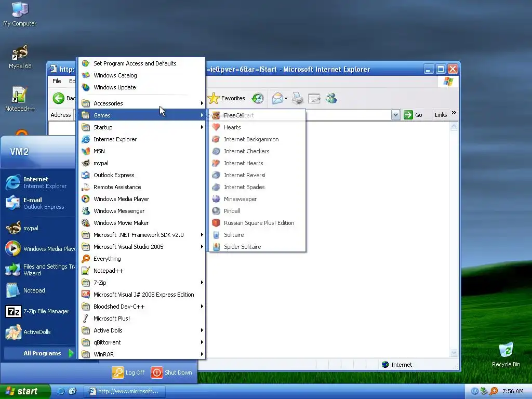Click mypal in All Programs list

click(x=142, y=163)
